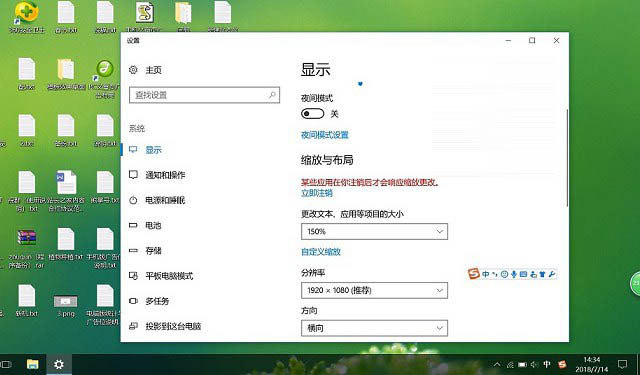Open 平板电脑模式 tablet mode icon in sidebar

[x=133, y=276]
